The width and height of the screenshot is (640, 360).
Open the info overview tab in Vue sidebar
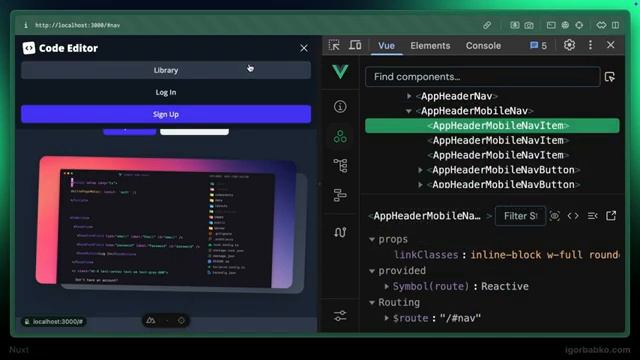[340, 107]
